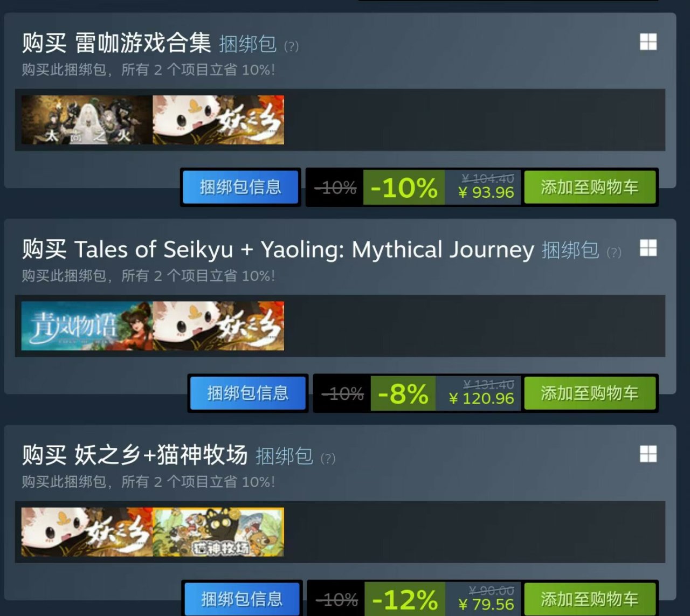Viewport: 690px width, 616px height.
Task: Click Windows platform icon on 妖之乡+猫神牧场 bundle
Action: pos(648,454)
